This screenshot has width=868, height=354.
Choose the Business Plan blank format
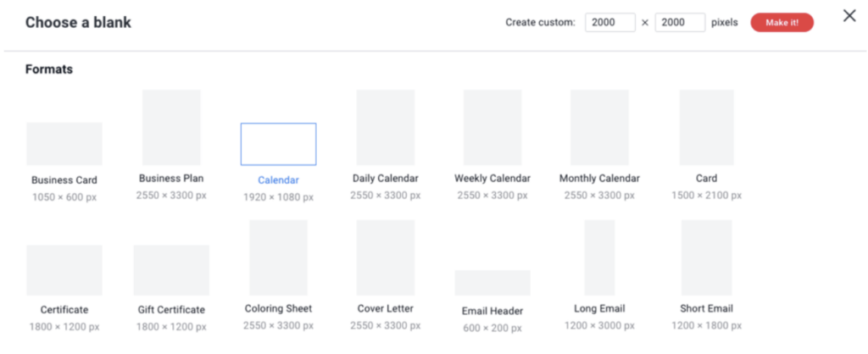(171, 127)
